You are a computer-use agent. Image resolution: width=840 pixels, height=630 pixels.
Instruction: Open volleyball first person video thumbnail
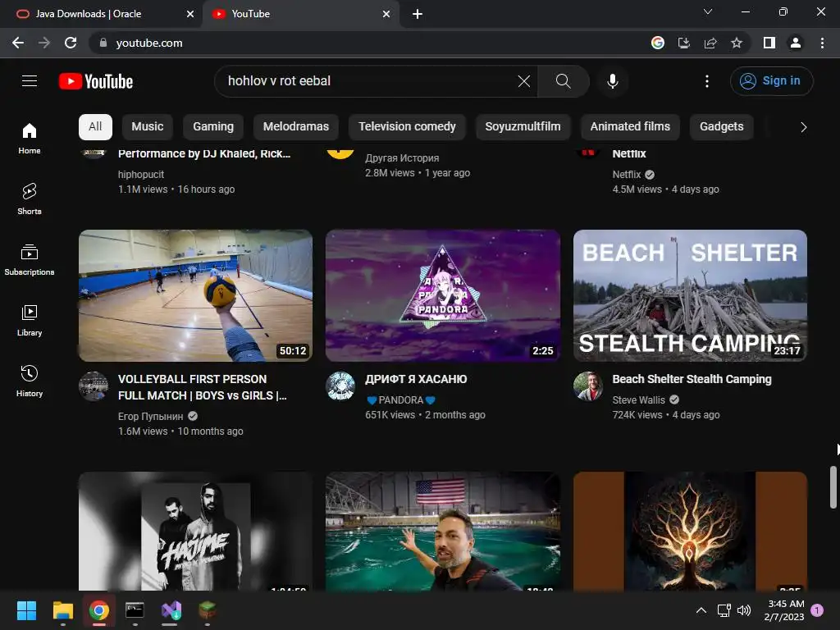pyautogui.click(x=195, y=295)
